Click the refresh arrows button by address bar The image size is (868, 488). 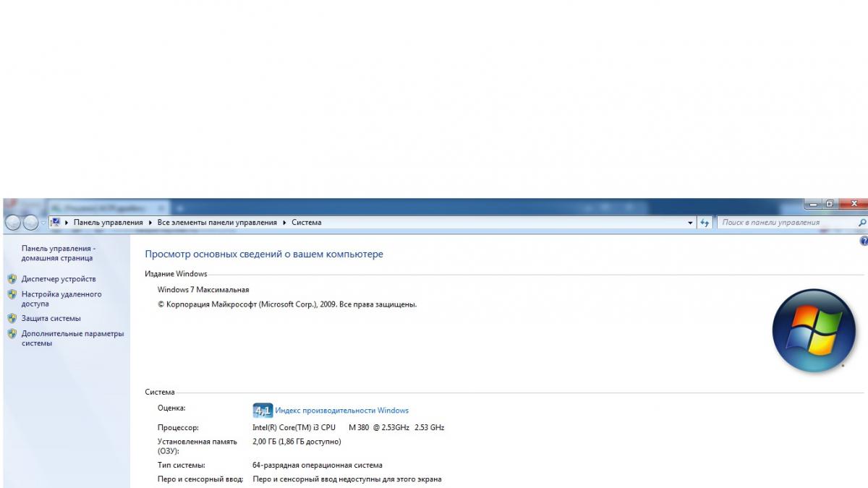pyautogui.click(x=705, y=223)
